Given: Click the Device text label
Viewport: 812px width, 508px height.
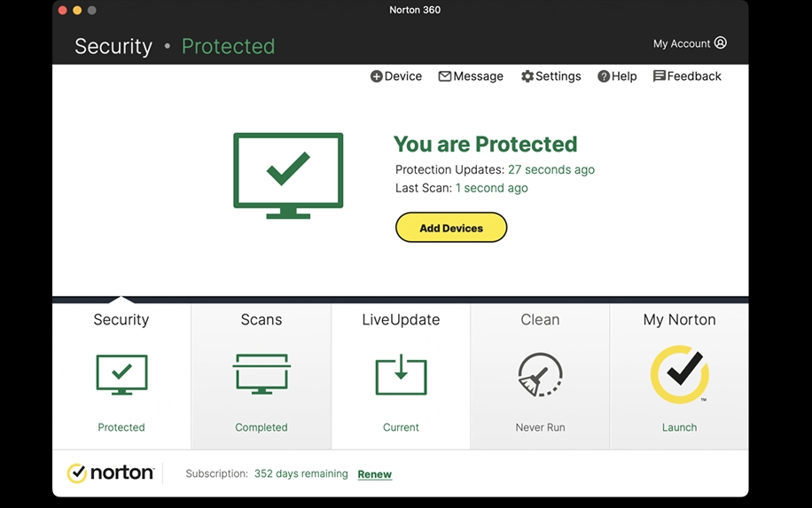Looking at the screenshot, I should point(402,76).
